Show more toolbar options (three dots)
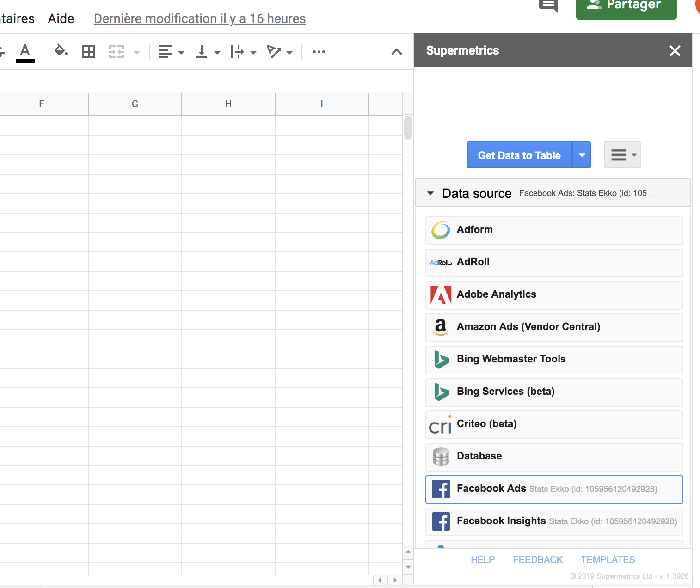The image size is (700, 588). 319,52
